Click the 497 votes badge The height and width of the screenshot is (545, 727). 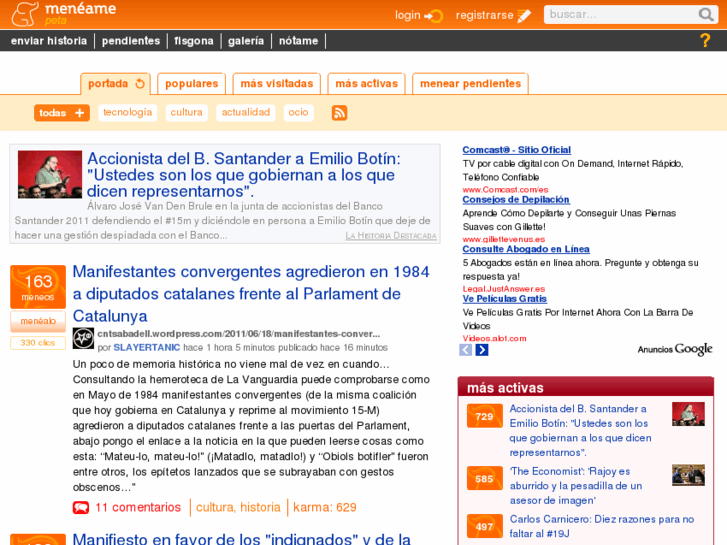click(485, 526)
